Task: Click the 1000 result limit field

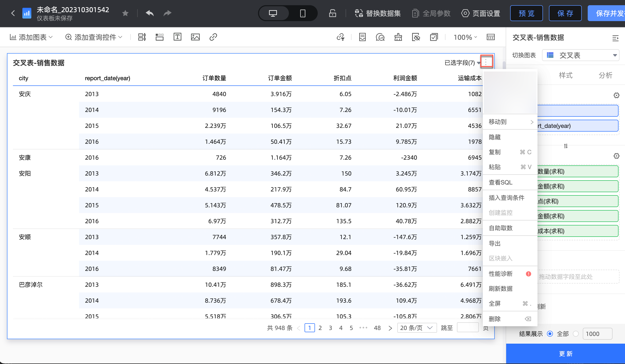Action: (x=597, y=334)
